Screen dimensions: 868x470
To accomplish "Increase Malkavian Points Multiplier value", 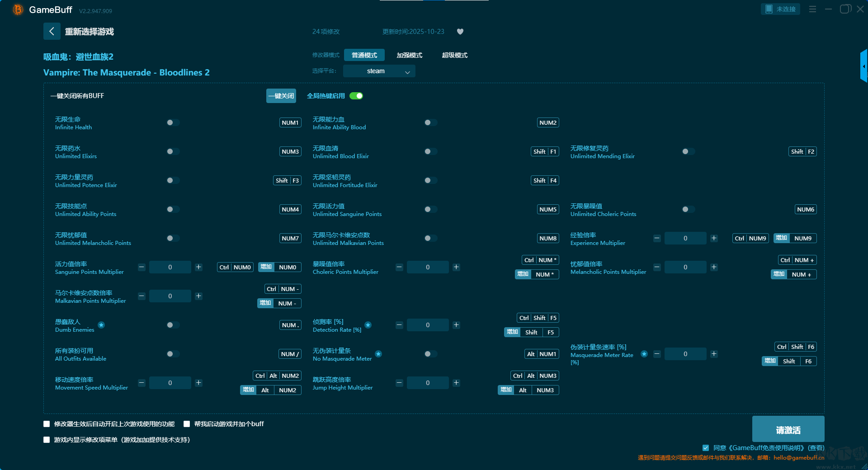I will click(198, 296).
